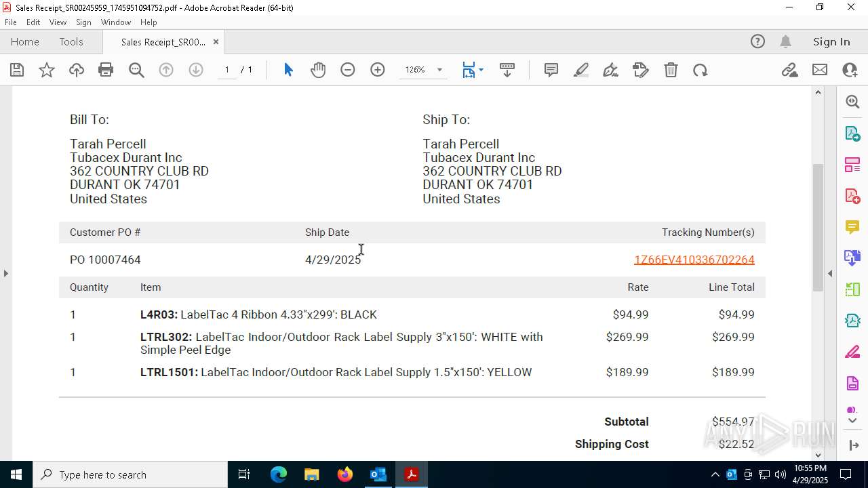Activate the Selection arrow tool
The height and width of the screenshot is (488, 868).
pyautogui.click(x=288, y=70)
